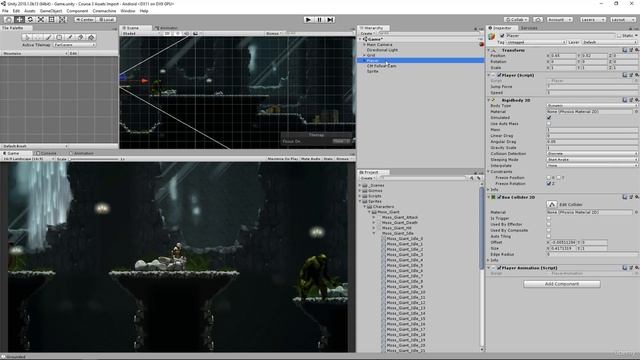Select the Move tool in the toolbar
Image resolution: width=640 pixels, height=360 pixels.
(x=19, y=20)
